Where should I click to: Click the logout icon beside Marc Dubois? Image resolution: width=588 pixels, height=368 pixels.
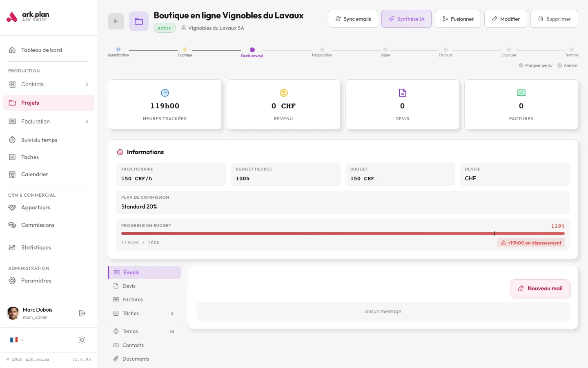tap(82, 313)
